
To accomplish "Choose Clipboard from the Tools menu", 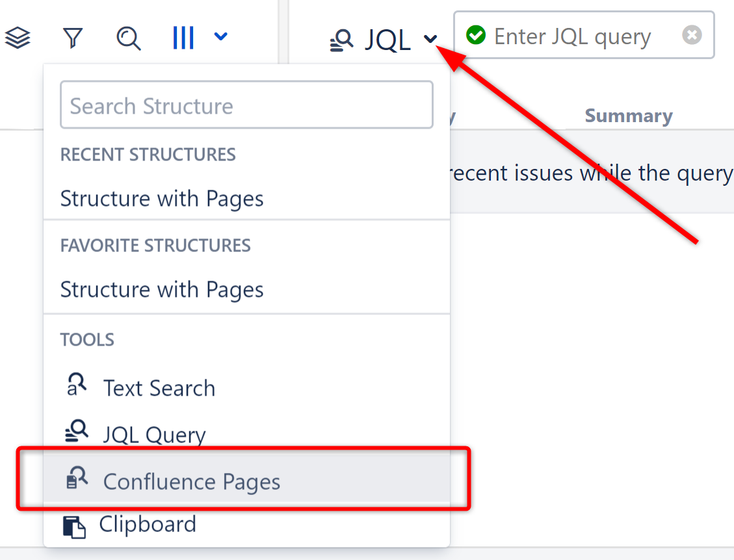I will pos(148,524).
